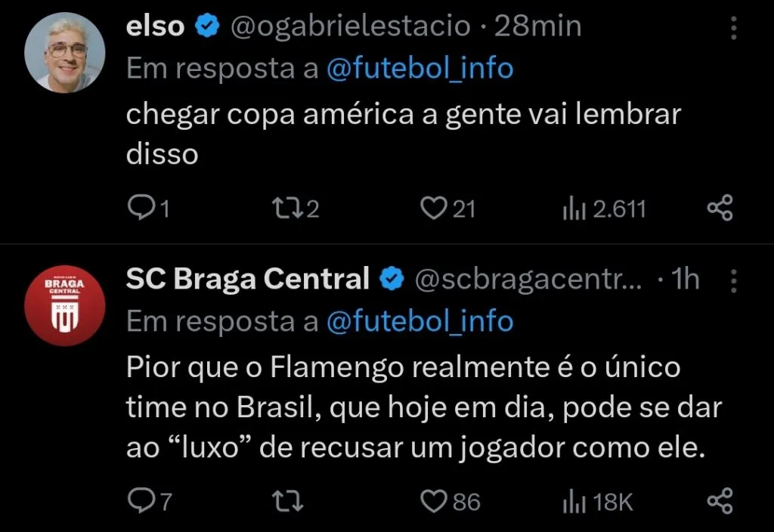Screen dimensions: 774x532
Task: Click the 28min timestamp on elso's tweet
Action: pyautogui.click(x=538, y=24)
